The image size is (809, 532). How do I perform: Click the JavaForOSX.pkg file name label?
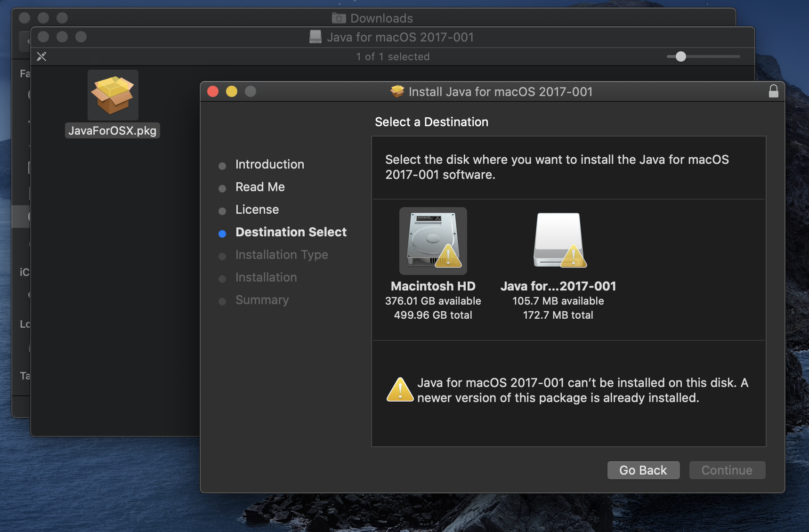point(113,130)
